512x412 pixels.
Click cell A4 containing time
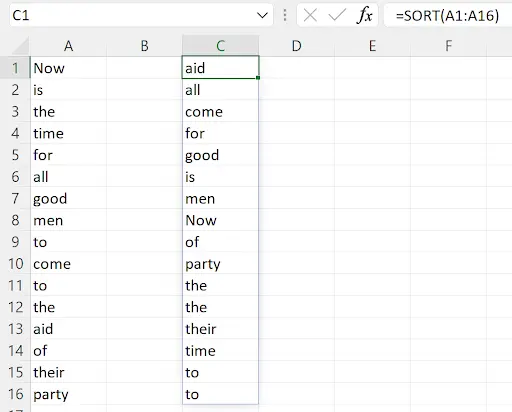[x=68, y=133]
